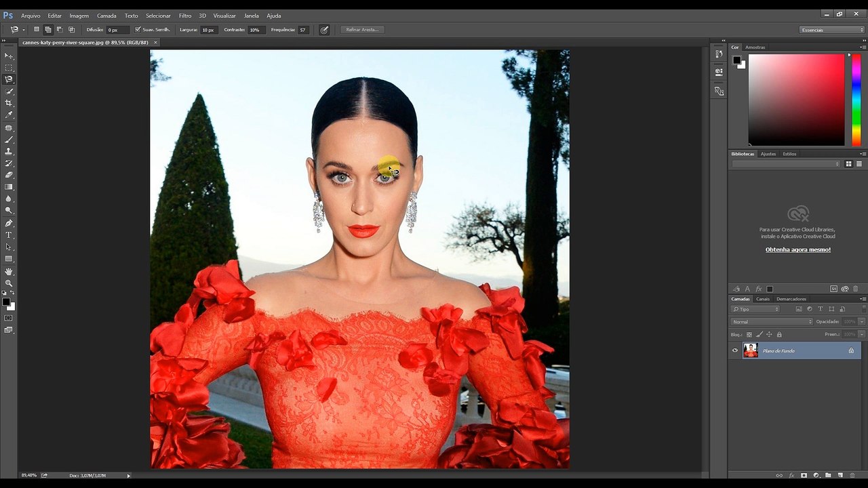This screenshot has width=868, height=488.
Task: Click Adobe Stock icon in Libraries panel
Action: point(834,289)
